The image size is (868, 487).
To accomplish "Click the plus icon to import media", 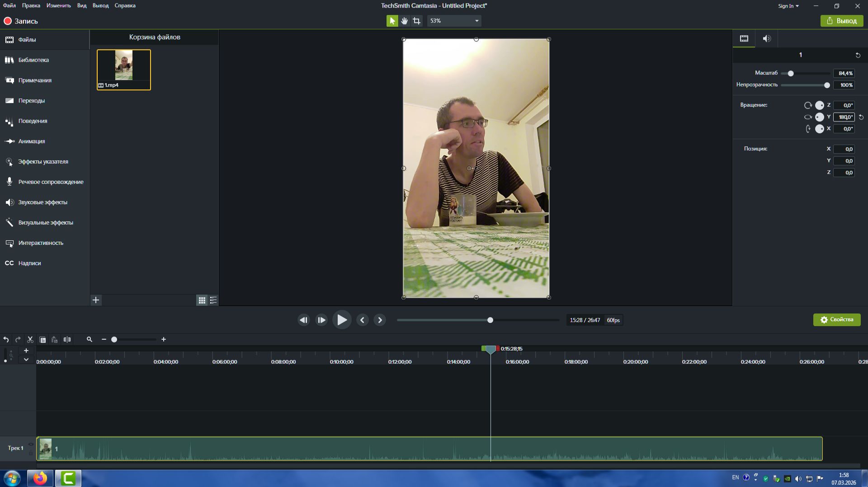I will coord(96,300).
